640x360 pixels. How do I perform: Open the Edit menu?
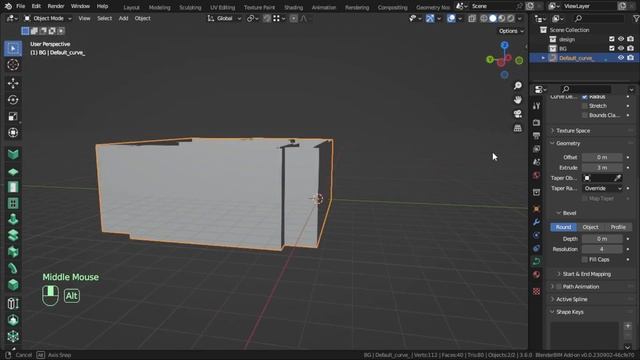tap(36, 6)
